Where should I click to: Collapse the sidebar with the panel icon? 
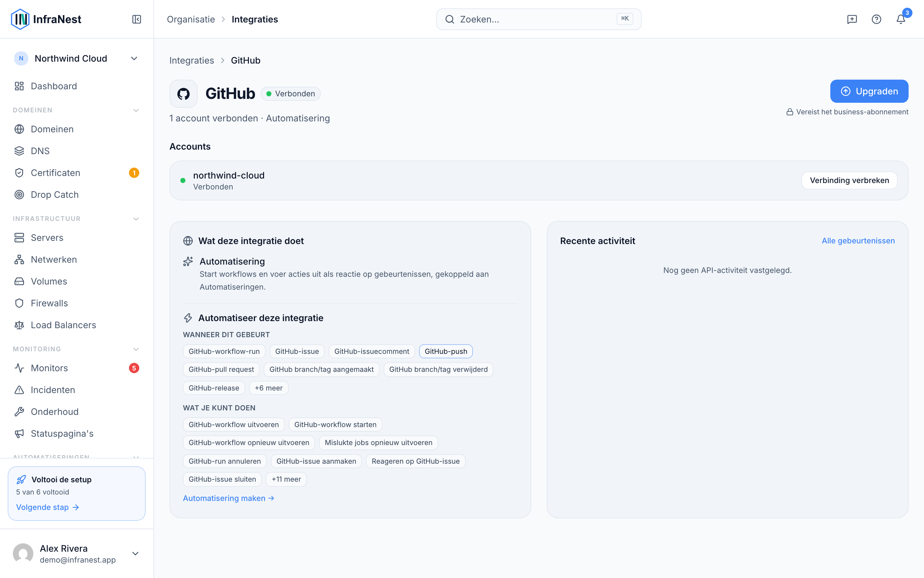pyautogui.click(x=137, y=19)
